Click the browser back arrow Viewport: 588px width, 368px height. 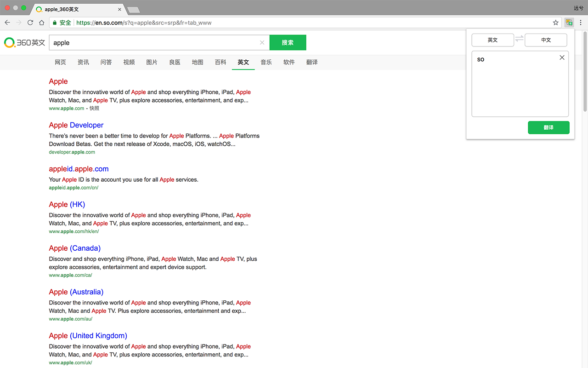click(7, 23)
